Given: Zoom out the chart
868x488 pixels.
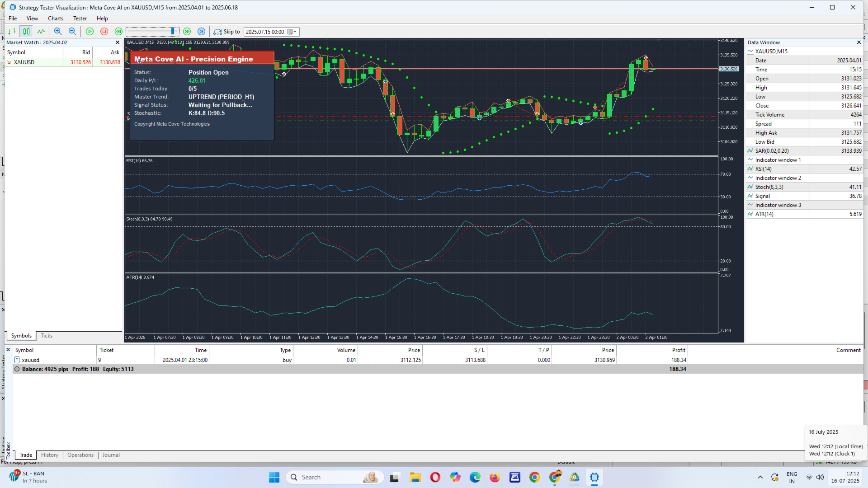Looking at the screenshot, I should (72, 32).
